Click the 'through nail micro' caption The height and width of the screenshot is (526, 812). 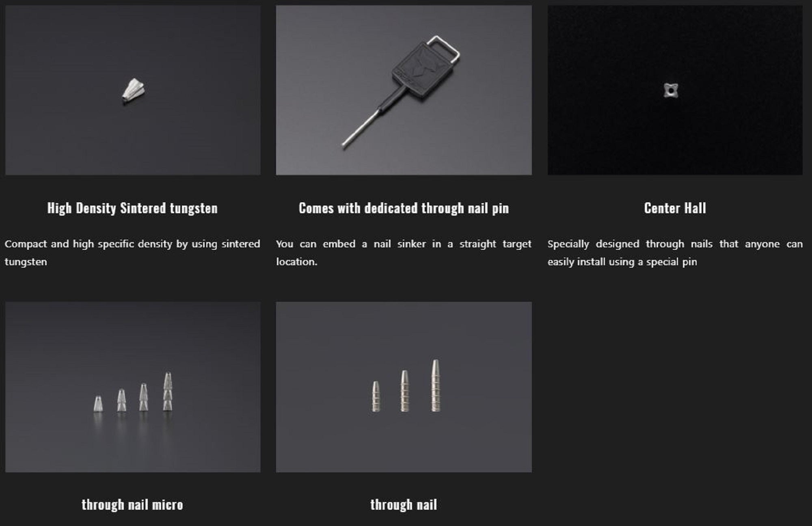(x=132, y=504)
